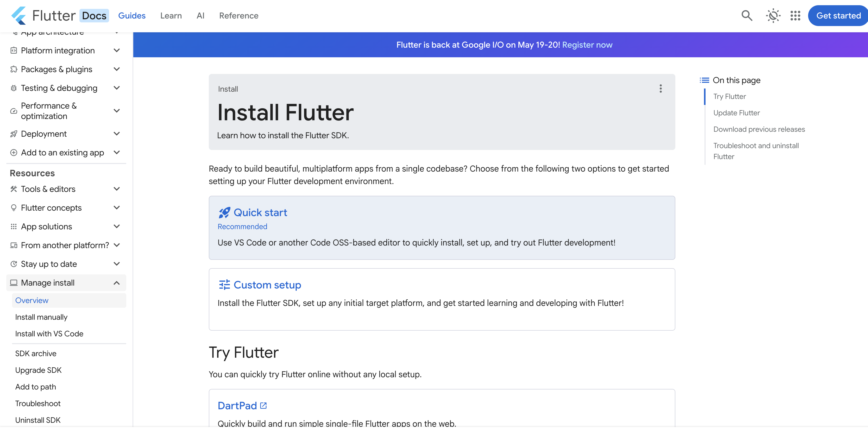Screen dimensions: 868x428
Task: Open the DartPad external link
Action: pos(237,405)
